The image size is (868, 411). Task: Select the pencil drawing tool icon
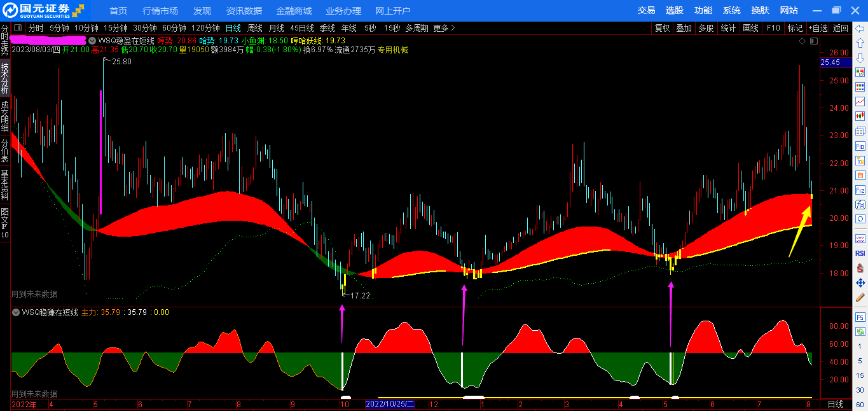pyautogui.click(x=860, y=297)
